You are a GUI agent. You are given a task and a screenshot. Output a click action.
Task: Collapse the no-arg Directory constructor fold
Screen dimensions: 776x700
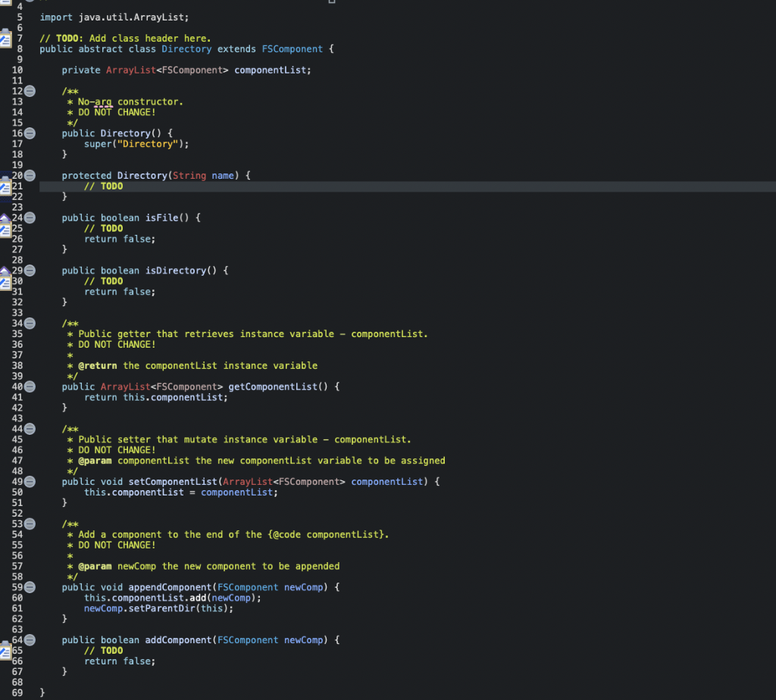point(29,133)
